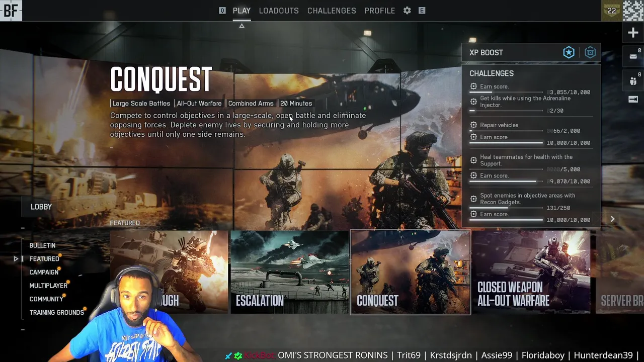Select MULTIPLAYER in the side menu
This screenshot has width=644, height=362.
[x=48, y=286]
